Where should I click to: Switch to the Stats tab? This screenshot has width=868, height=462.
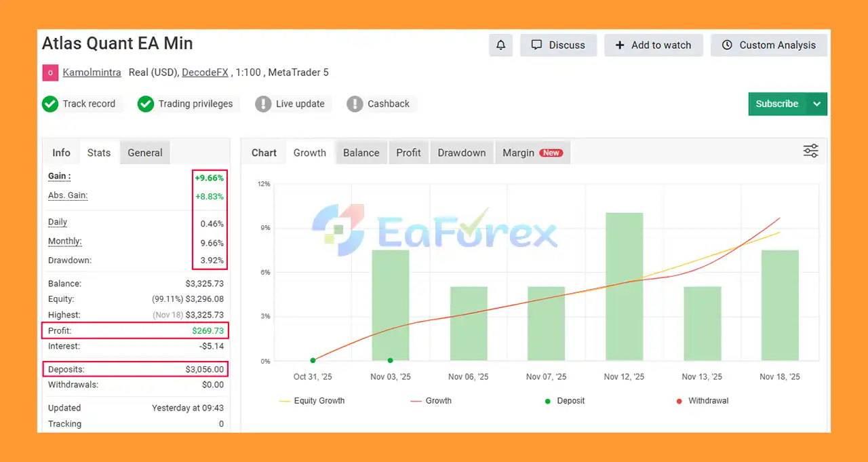pos(99,153)
